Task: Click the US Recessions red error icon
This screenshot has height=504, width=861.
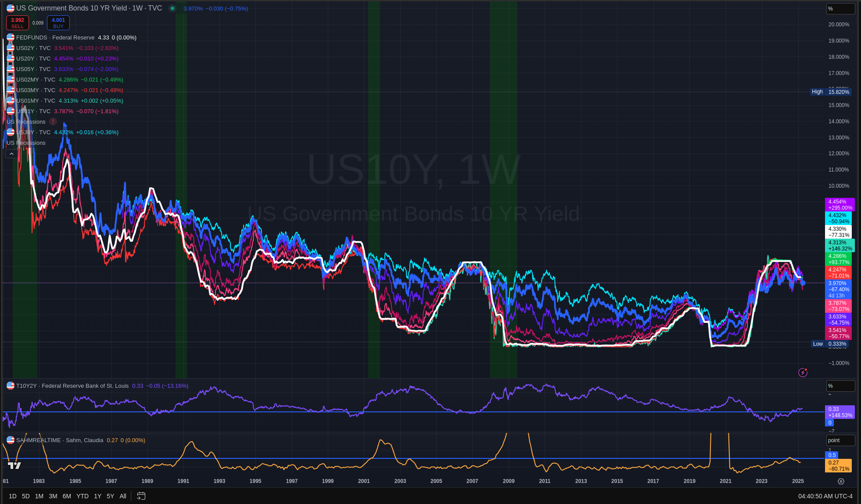Action: (x=53, y=122)
